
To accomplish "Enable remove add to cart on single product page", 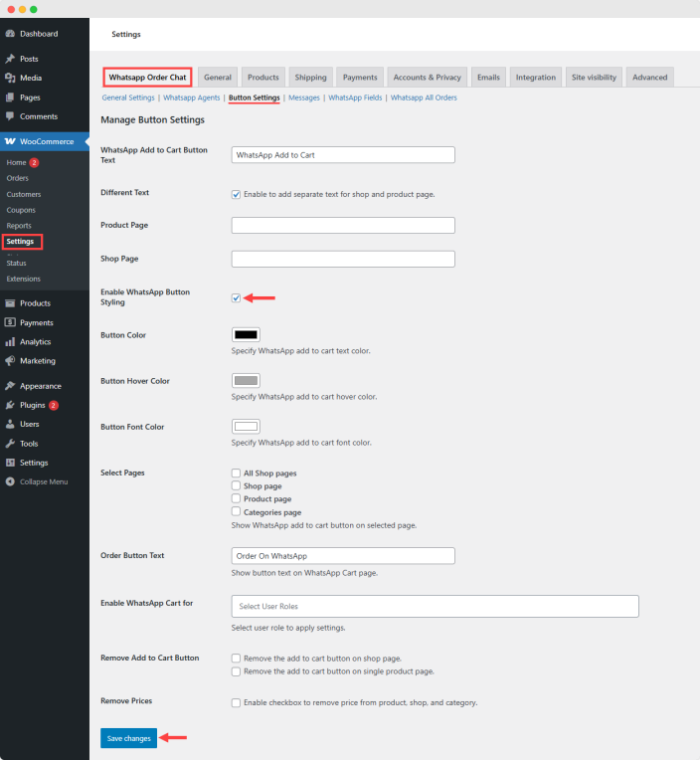I will [x=236, y=671].
